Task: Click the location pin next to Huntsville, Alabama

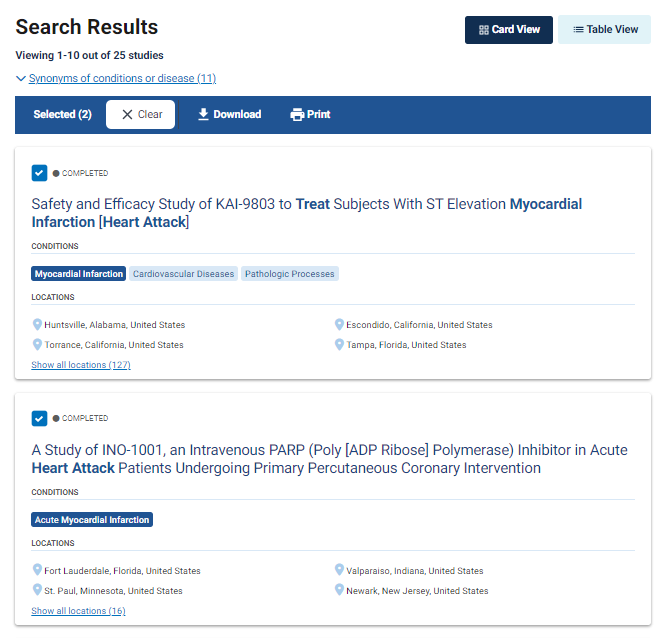Action: pyautogui.click(x=37, y=325)
